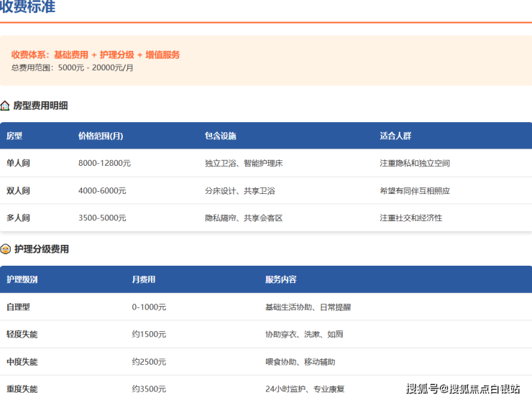532x400 pixels.
Task: Click the 适合人群 column header
Action: click(x=395, y=136)
